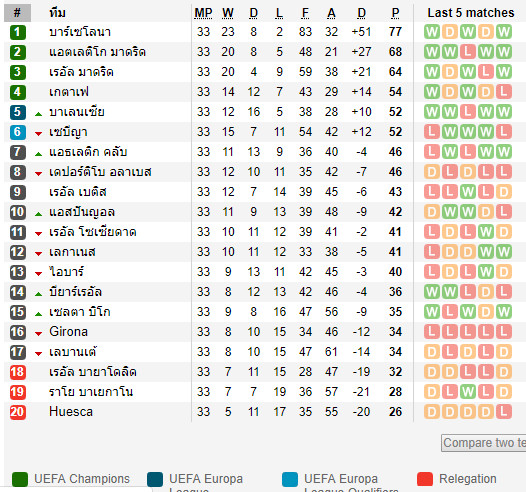Click the red Relegation legend swatch
This screenshot has width=526, height=492.
coord(425,479)
